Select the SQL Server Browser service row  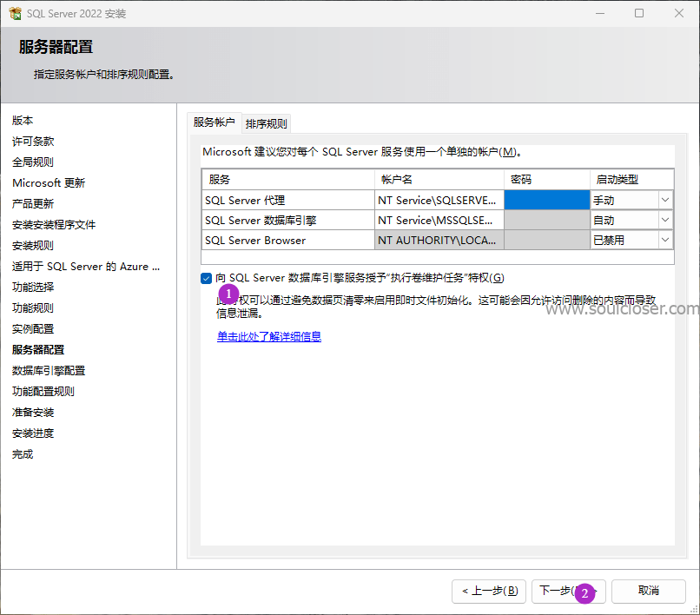pos(288,240)
